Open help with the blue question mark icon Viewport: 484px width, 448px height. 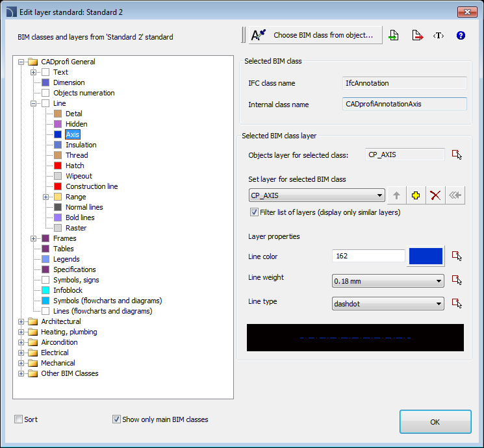click(461, 36)
